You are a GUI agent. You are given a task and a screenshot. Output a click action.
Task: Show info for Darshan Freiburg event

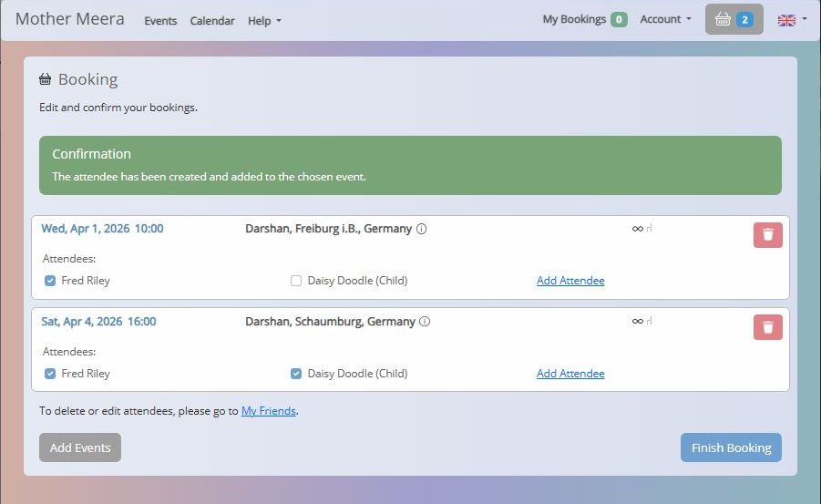pyautogui.click(x=421, y=230)
